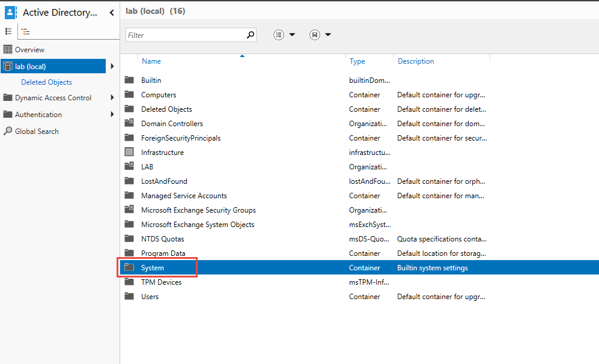This screenshot has width=599, height=364.
Task: Click the Domain Controllers name text
Action: (x=172, y=124)
